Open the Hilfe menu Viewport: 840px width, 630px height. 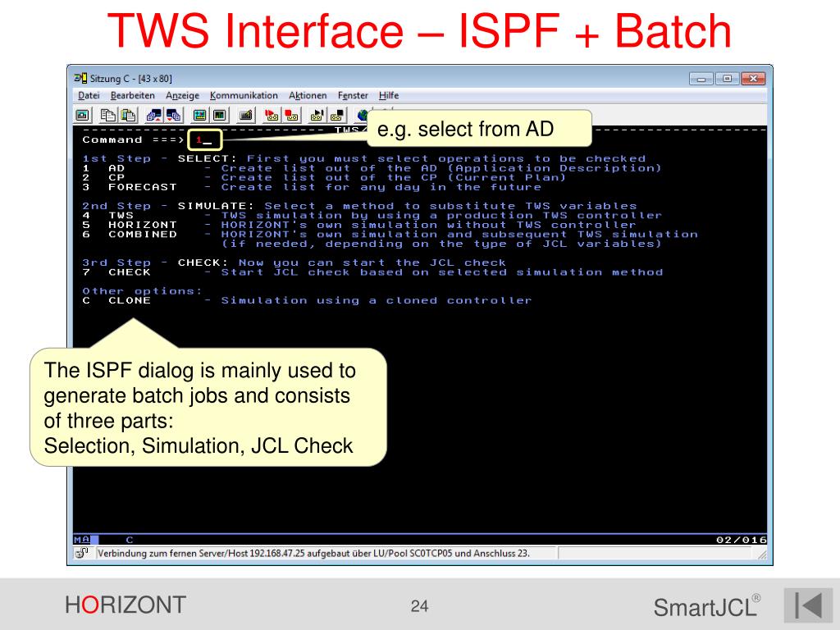point(389,95)
